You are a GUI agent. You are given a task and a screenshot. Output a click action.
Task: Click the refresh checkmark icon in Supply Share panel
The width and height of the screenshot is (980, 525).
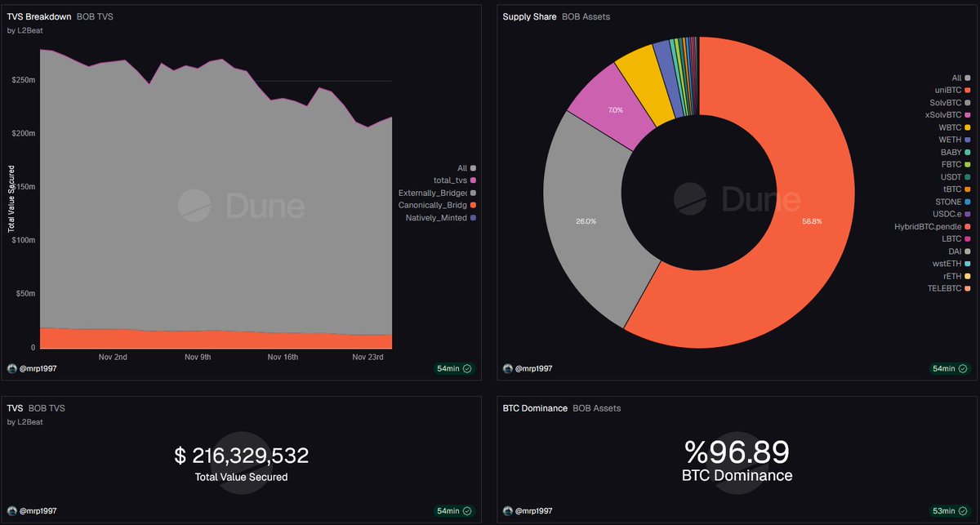coord(964,369)
